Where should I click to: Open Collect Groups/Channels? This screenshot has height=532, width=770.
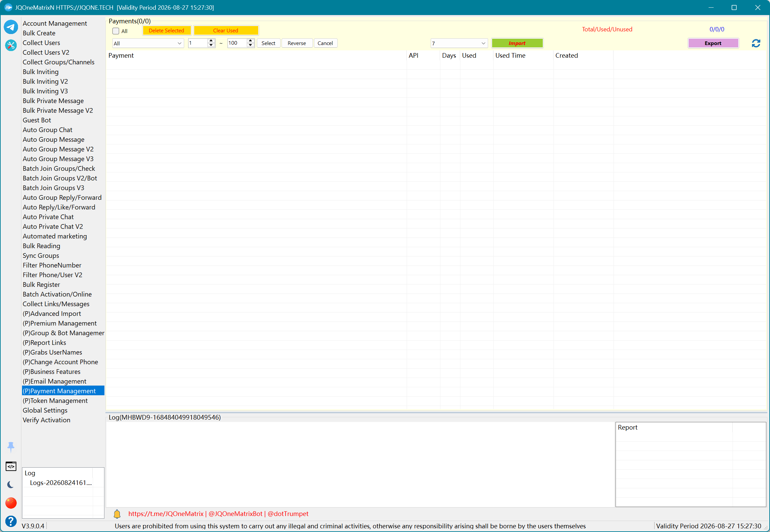pos(58,62)
